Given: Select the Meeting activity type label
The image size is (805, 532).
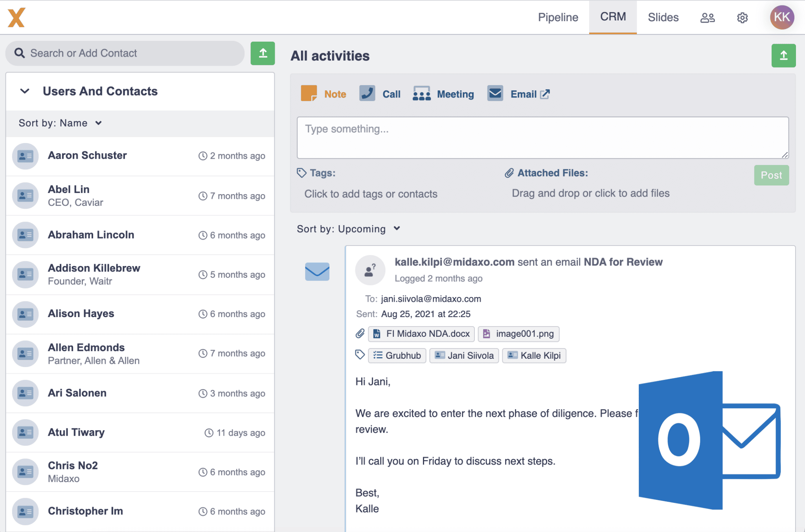Looking at the screenshot, I should (x=455, y=94).
